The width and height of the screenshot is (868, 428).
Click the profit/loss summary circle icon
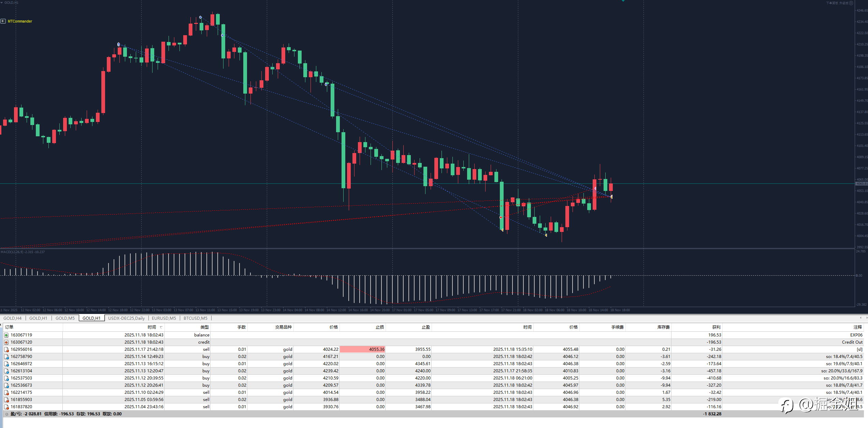tap(6, 414)
